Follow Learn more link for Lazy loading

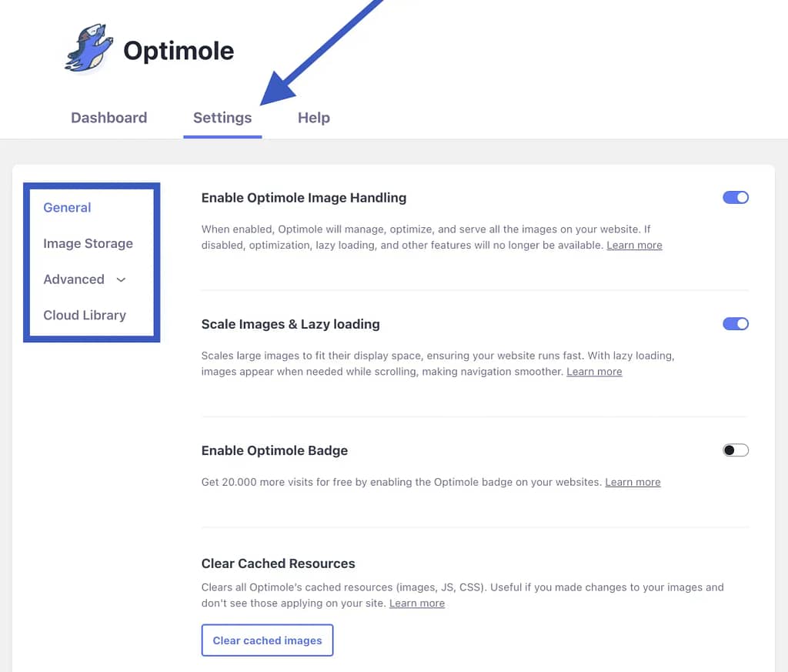[x=594, y=372]
